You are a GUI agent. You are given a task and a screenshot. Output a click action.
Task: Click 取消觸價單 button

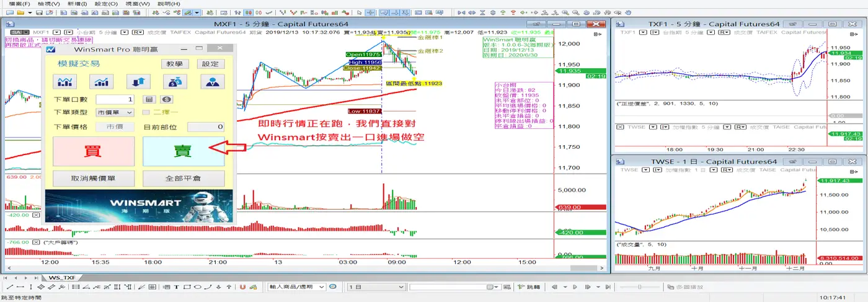pyautogui.click(x=93, y=179)
